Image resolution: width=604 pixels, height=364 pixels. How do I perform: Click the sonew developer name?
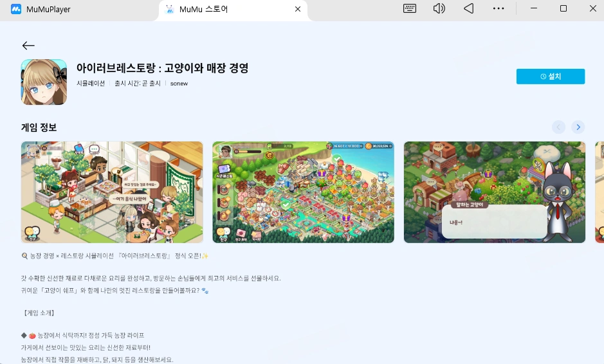point(179,84)
